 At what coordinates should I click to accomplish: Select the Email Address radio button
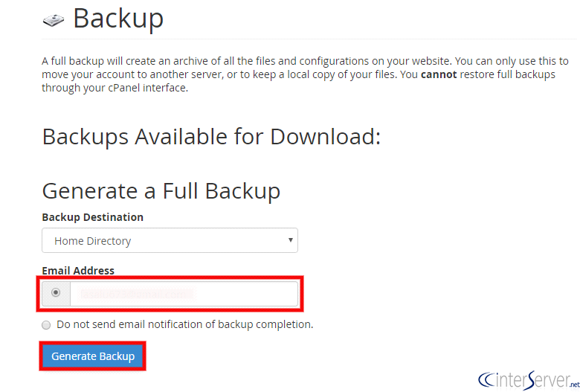pyautogui.click(x=56, y=293)
